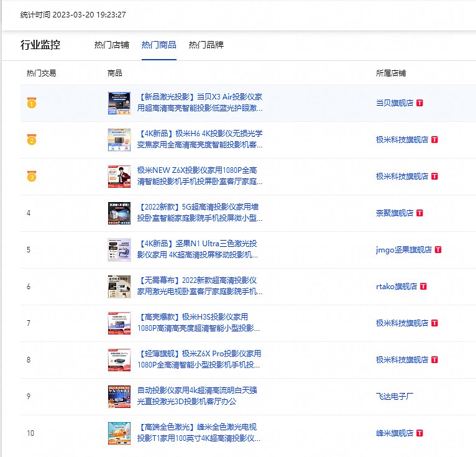Click the 行业监控 section title

click(40, 45)
